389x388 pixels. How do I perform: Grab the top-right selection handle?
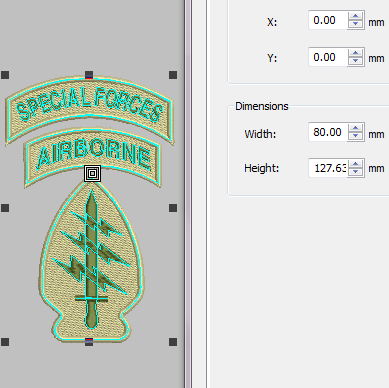point(173,75)
